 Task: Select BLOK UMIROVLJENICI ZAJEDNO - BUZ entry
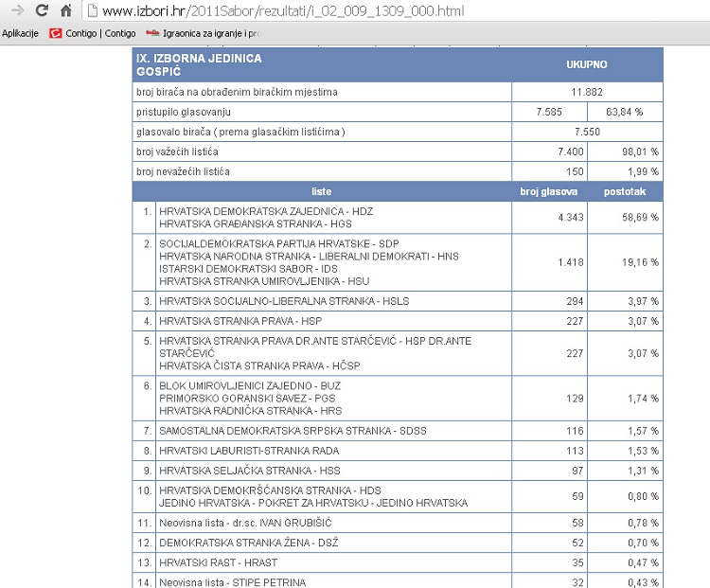250,386
